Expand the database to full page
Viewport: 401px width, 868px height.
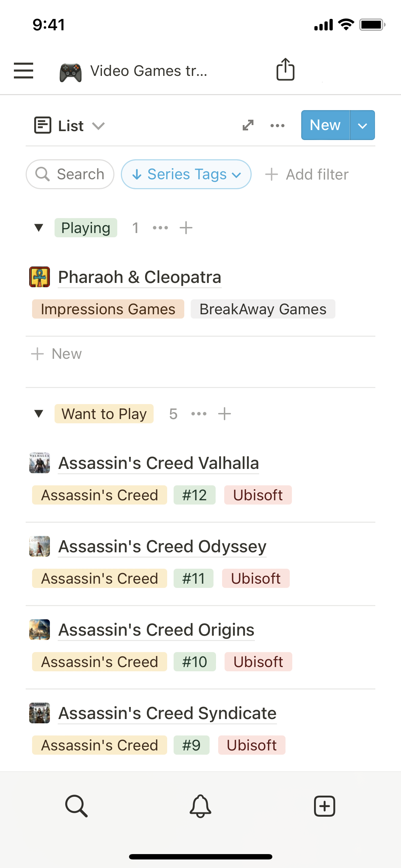click(248, 125)
